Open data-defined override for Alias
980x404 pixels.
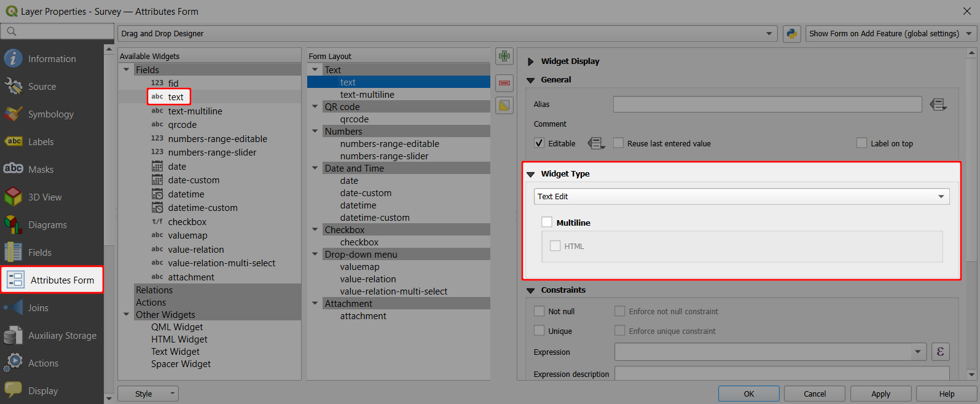[938, 105]
